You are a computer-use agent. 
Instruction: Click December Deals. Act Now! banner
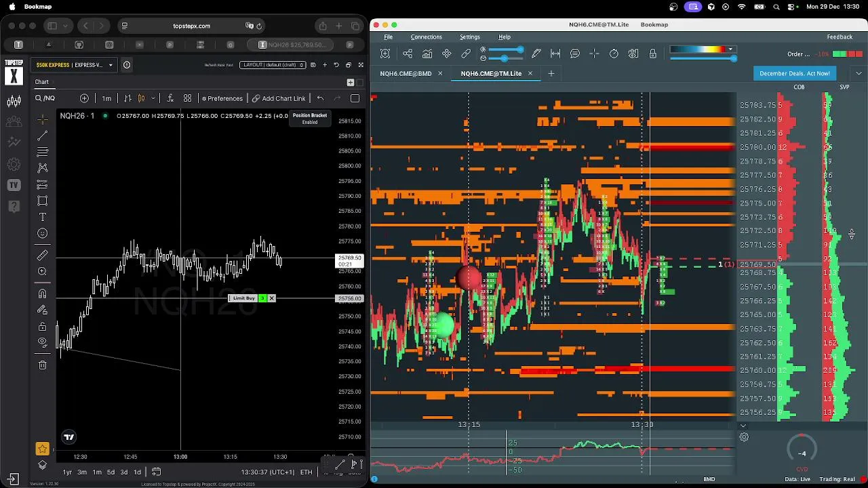(x=795, y=73)
